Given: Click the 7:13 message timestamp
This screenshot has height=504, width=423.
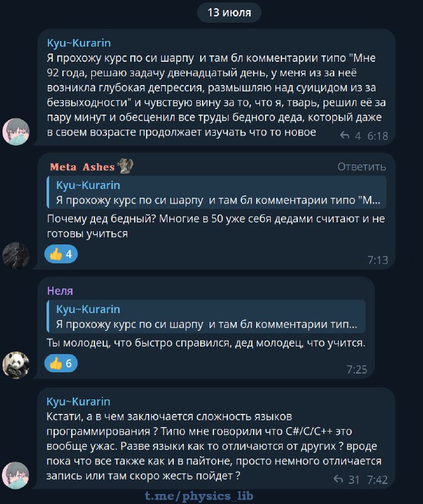Looking at the screenshot, I should 378,260.
